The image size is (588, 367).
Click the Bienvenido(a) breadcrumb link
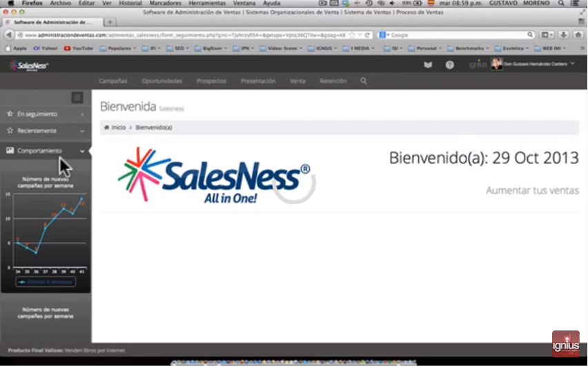(x=154, y=128)
